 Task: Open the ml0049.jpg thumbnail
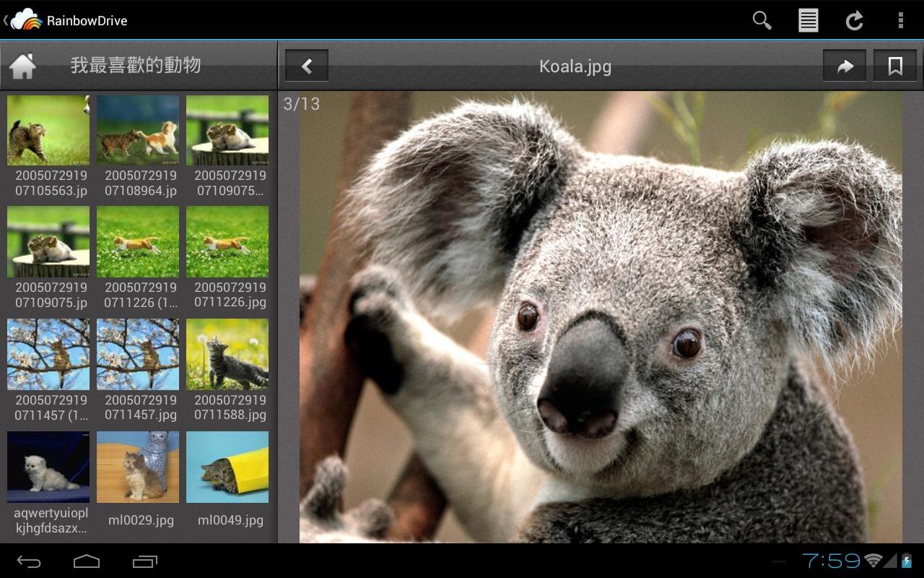click(227, 467)
